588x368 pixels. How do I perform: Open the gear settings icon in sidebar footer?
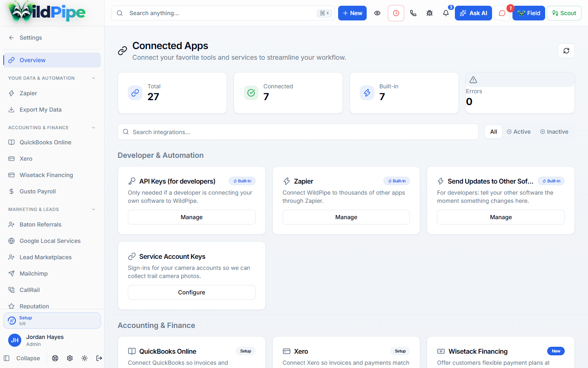pyautogui.click(x=70, y=358)
